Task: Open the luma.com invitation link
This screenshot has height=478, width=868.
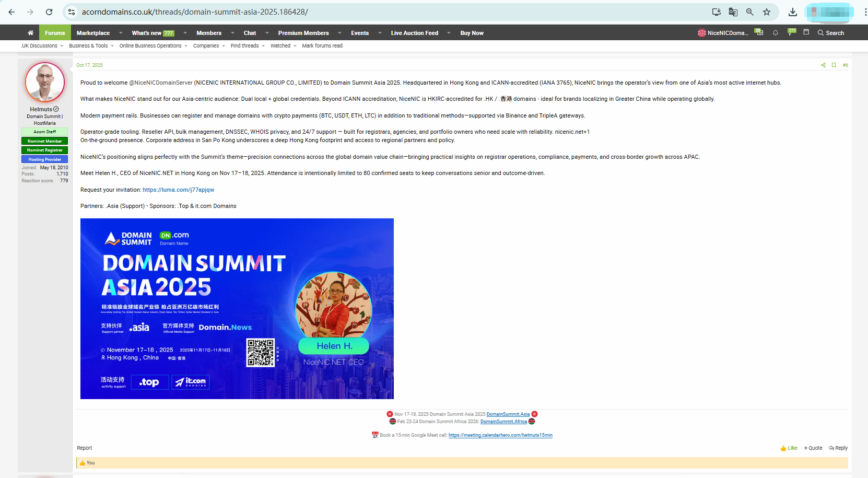Action: click(x=178, y=190)
